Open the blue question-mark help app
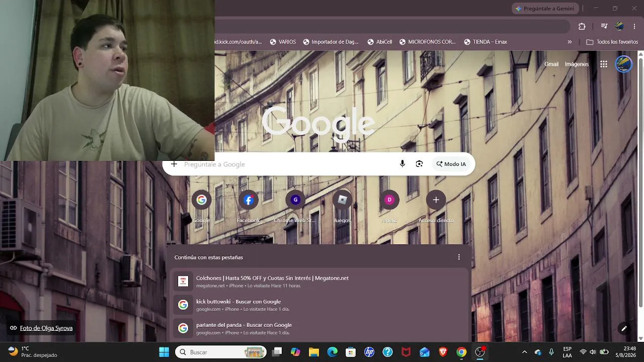The image size is (644, 362). tap(387, 352)
